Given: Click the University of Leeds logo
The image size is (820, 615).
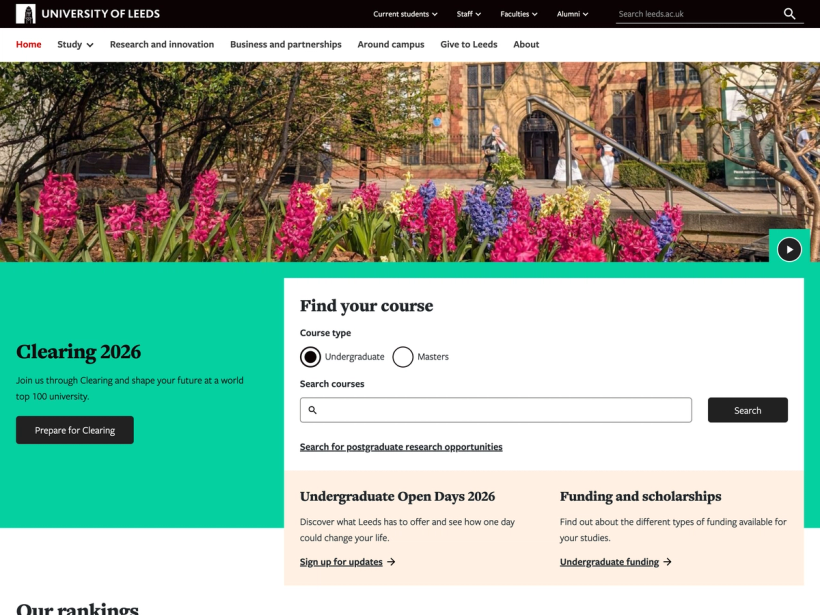Looking at the screenshot, I should 88,14.
